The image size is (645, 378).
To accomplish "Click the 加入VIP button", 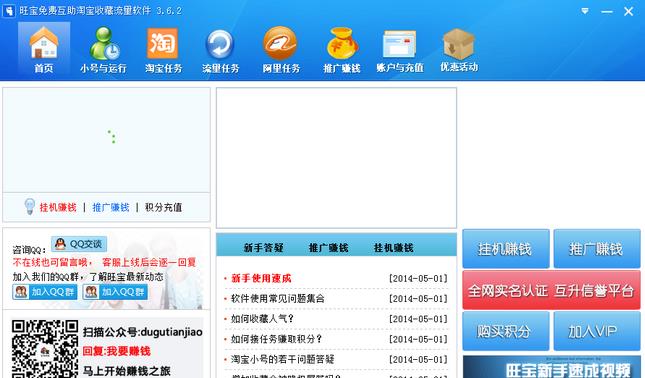I will (x=597, y=331).
